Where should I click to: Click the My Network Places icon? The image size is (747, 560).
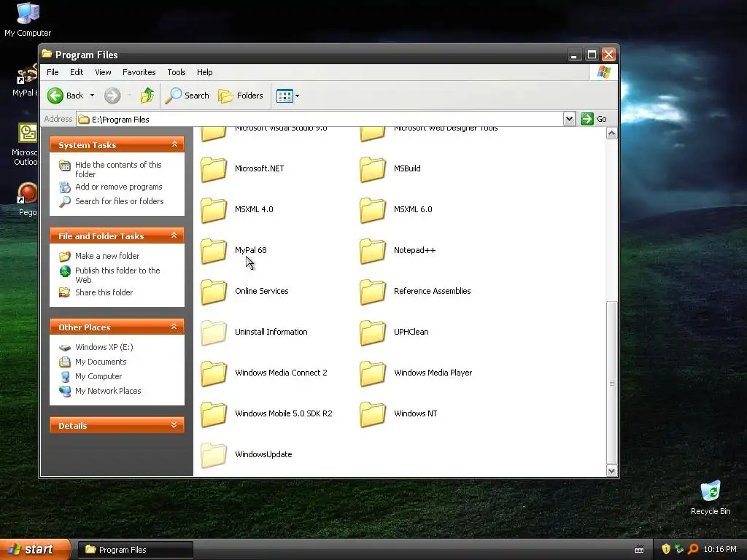[65, 391]
